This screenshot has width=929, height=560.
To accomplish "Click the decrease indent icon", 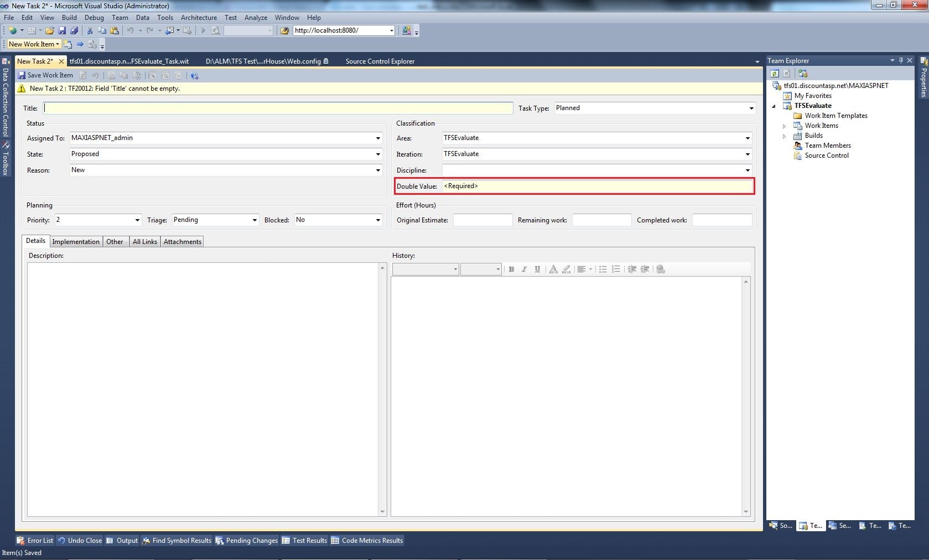I will (x=631, y=269).
